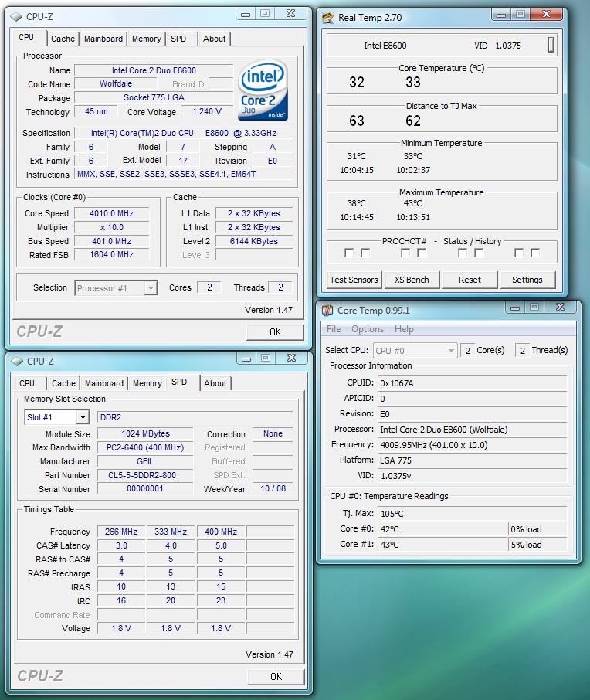Close the top CPU-Z window
Viewport: 590px width, 700px height.
tap(290, 14)
